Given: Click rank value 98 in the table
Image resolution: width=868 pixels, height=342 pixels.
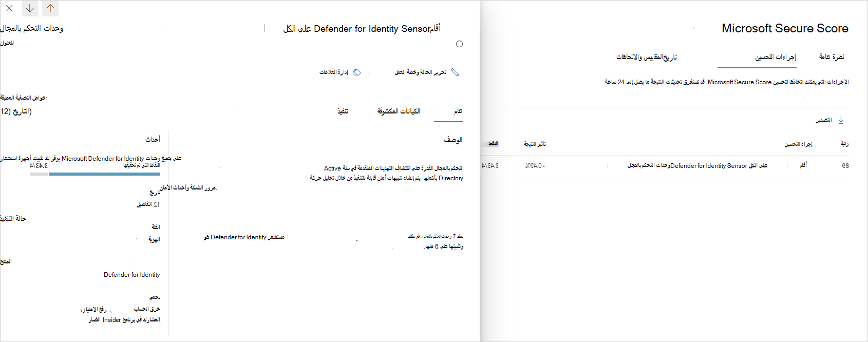Looking at the screenshot, I should tap(845, 166).
